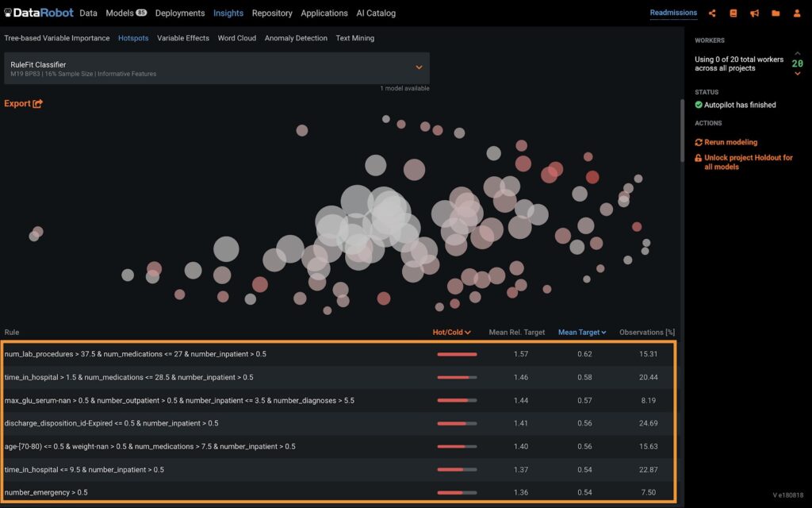Go to Deployments
This screenshot has height=508, width=812.
180,13
